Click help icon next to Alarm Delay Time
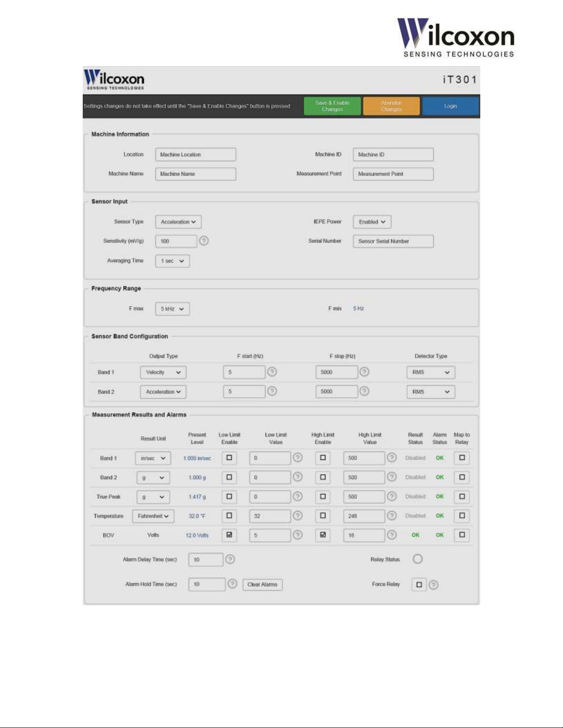The width and height of the screenshot is (563, 728). tap(230, 559)
